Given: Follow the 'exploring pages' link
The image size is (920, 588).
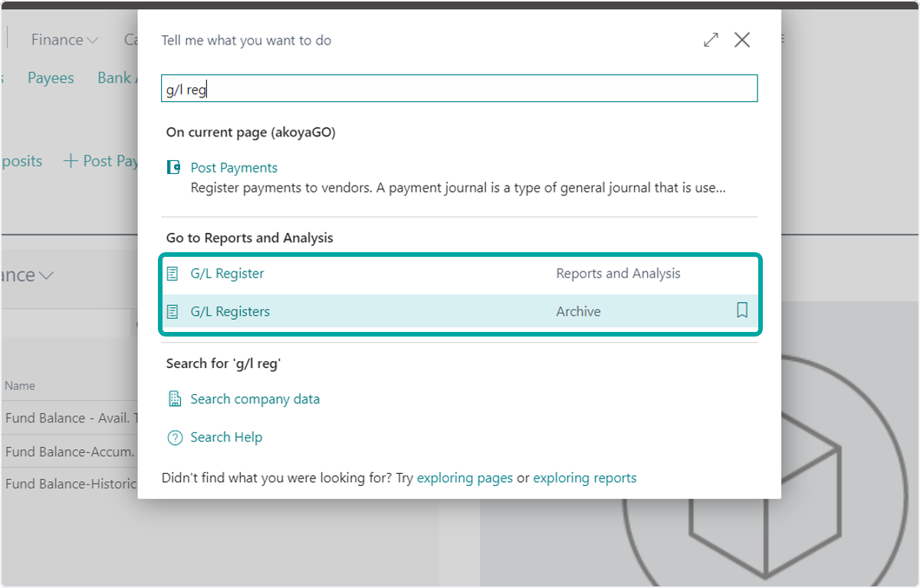Looking at the screenshot, I should pos(465,478).
